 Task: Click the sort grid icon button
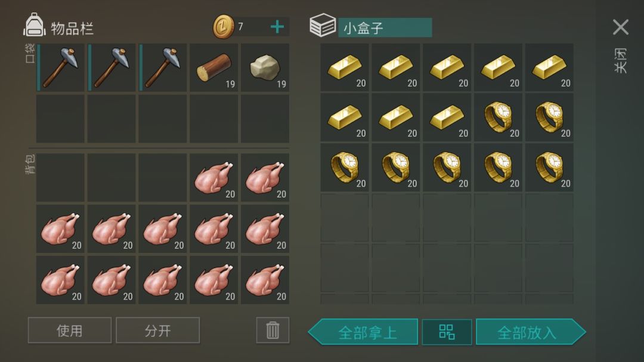[x=447, y=332]
